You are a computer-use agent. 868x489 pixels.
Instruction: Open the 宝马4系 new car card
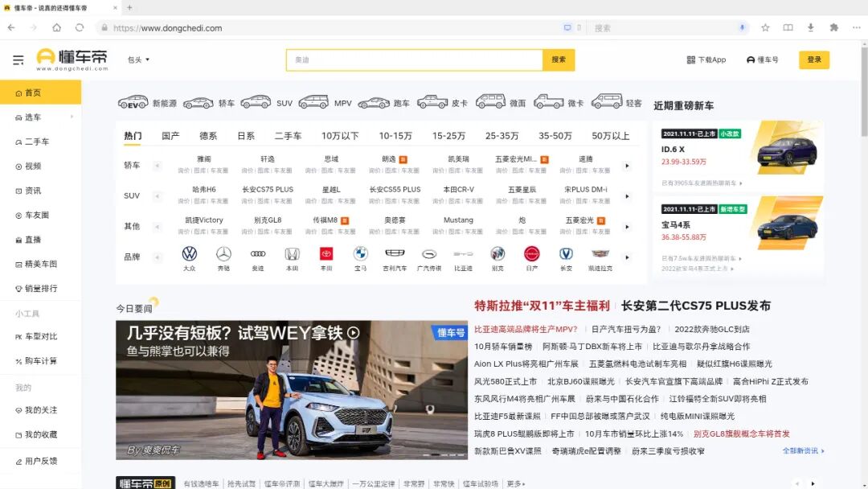click(x=738, y=236)
